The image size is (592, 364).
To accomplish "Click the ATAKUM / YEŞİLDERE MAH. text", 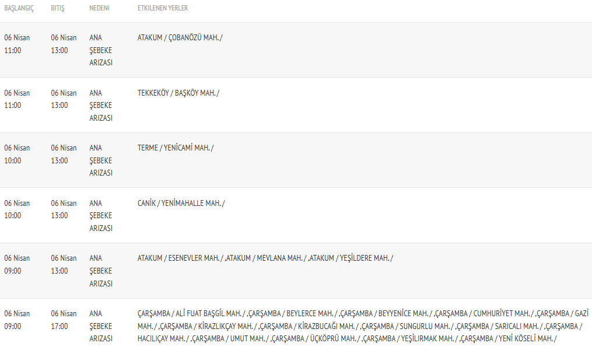I will coord(352,258).
